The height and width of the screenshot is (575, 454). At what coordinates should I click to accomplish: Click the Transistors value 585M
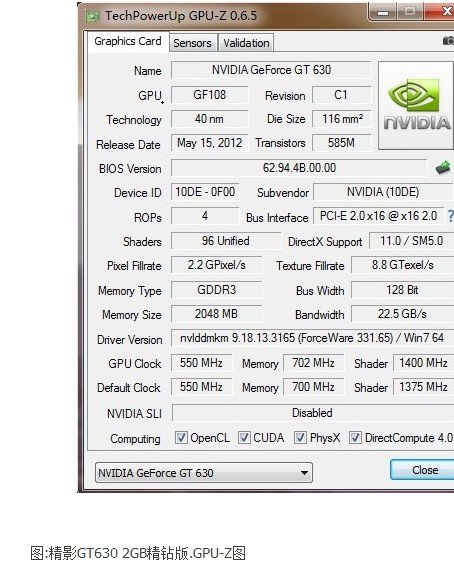point(341,143)
